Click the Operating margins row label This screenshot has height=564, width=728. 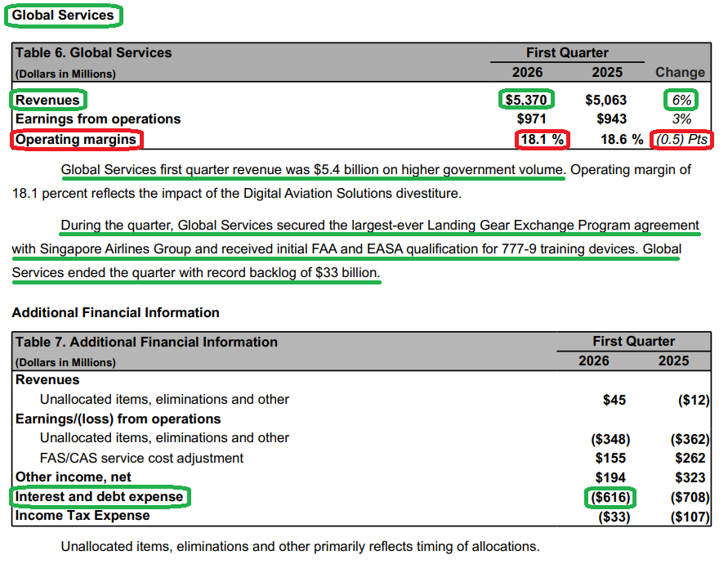click(x=77, y=139)
